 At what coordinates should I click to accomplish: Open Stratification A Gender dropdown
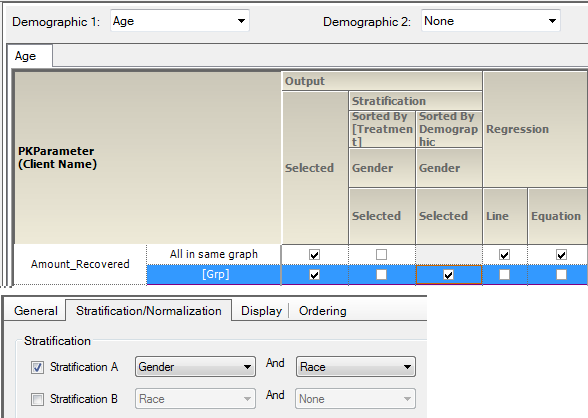point(195,367)
